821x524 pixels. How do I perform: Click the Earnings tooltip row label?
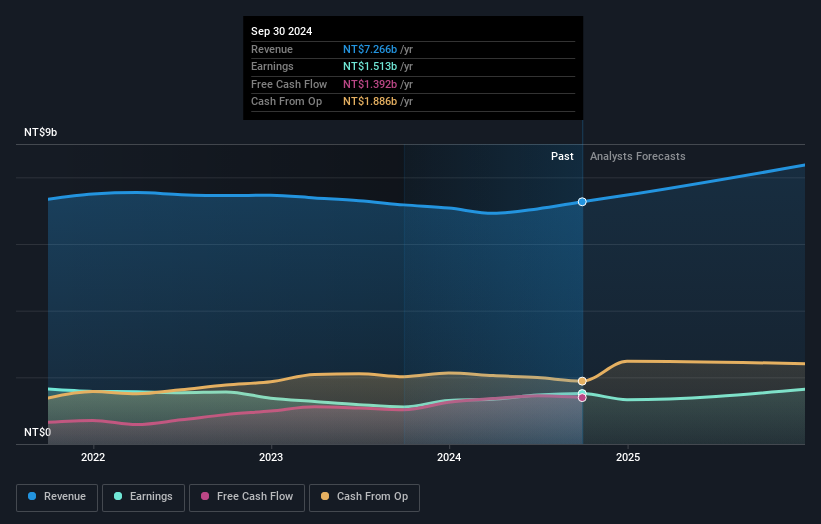pyautogui.click(x=272, y=66)
